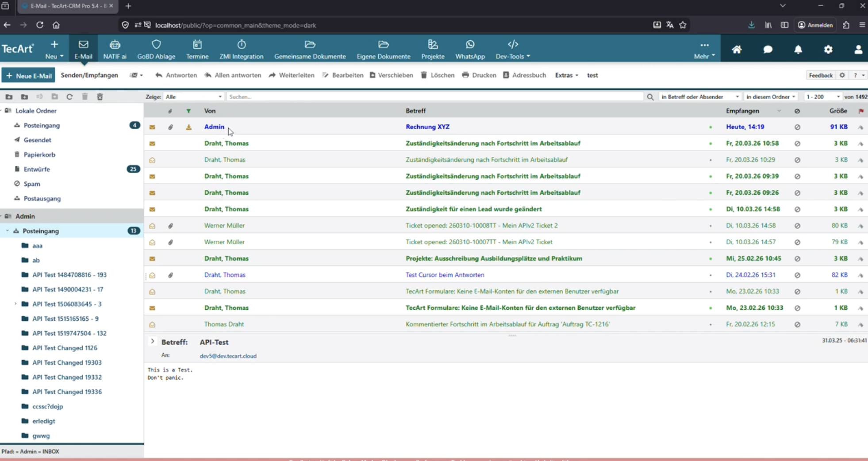Go to home dashboard icon
Screen dimensions: 868x461
737,50
